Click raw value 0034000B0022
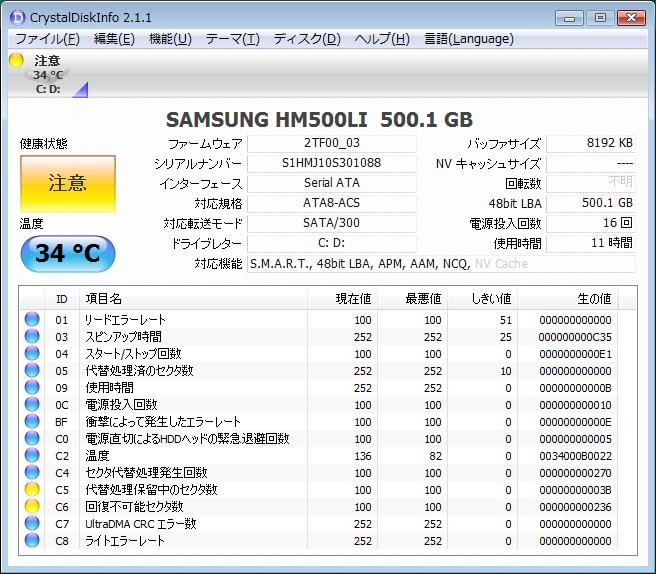The height and width of the screenshot is (574, 656). 575,456
